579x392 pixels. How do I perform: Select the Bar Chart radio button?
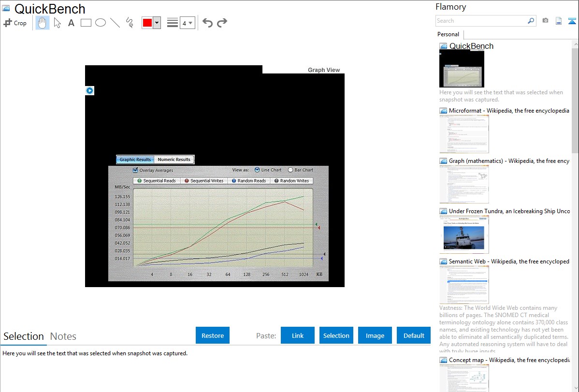[290, 170]
